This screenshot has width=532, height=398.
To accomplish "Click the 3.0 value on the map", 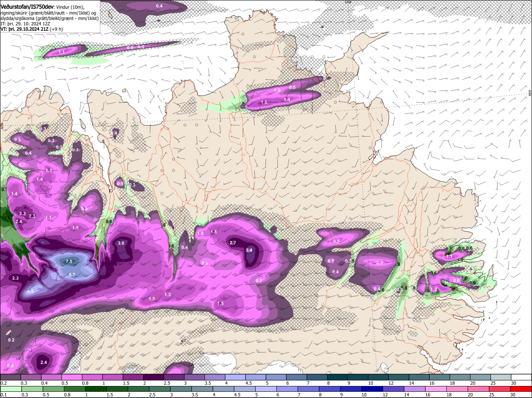I will coord(121,243).
